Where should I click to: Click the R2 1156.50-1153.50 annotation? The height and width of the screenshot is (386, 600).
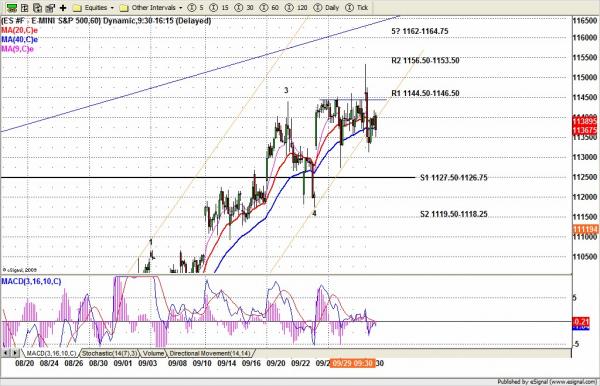pos(425,60)
